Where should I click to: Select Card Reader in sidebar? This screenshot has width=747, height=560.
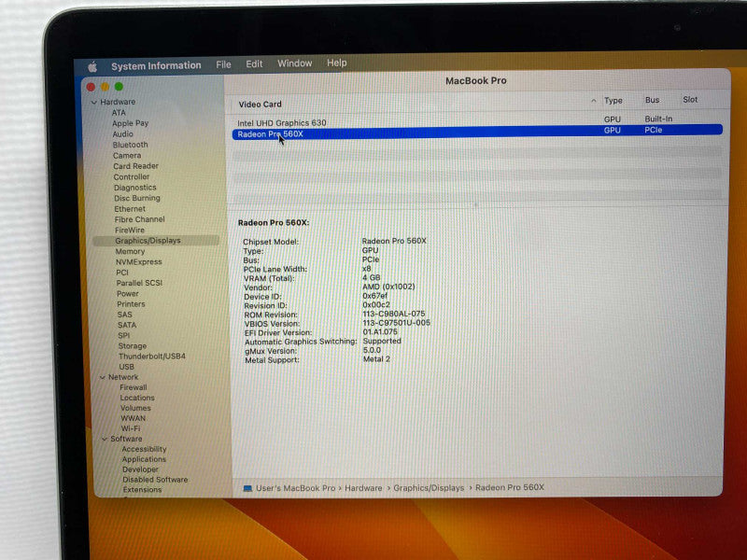[135, 166]
